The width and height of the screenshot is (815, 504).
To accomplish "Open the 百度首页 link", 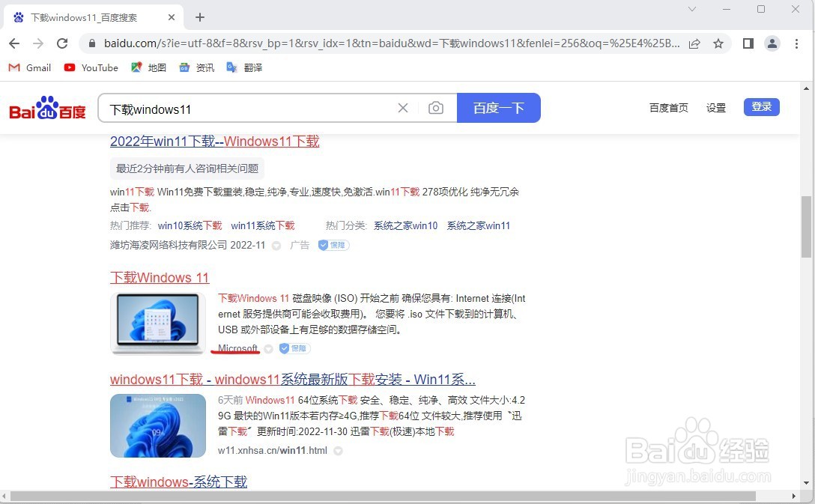I will pos(669,108).
